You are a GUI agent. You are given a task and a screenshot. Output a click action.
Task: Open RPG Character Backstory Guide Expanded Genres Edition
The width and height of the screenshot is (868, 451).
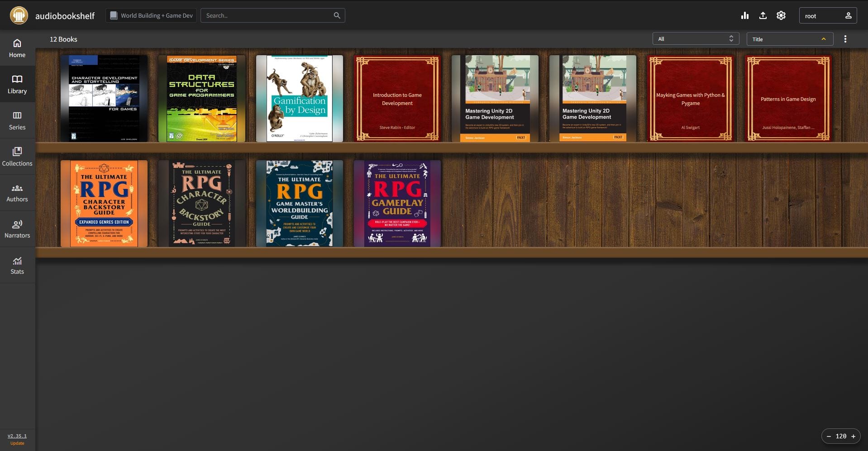click(104, 204)
